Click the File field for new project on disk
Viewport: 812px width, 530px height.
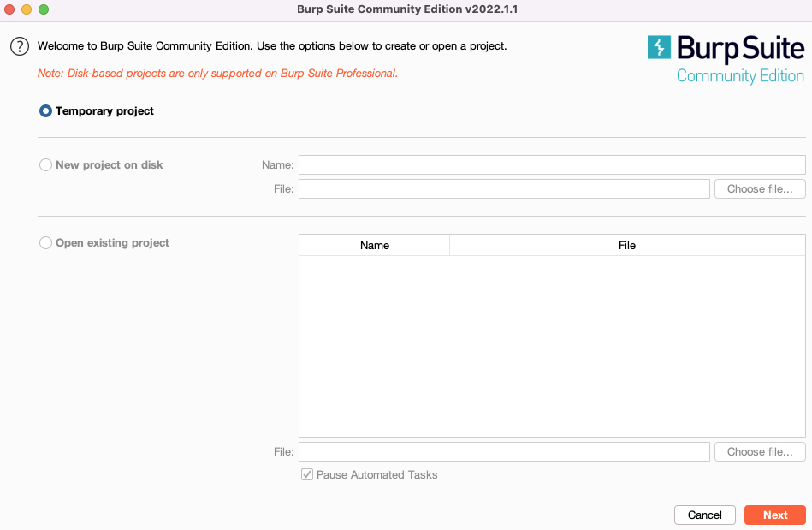[503, 188]
